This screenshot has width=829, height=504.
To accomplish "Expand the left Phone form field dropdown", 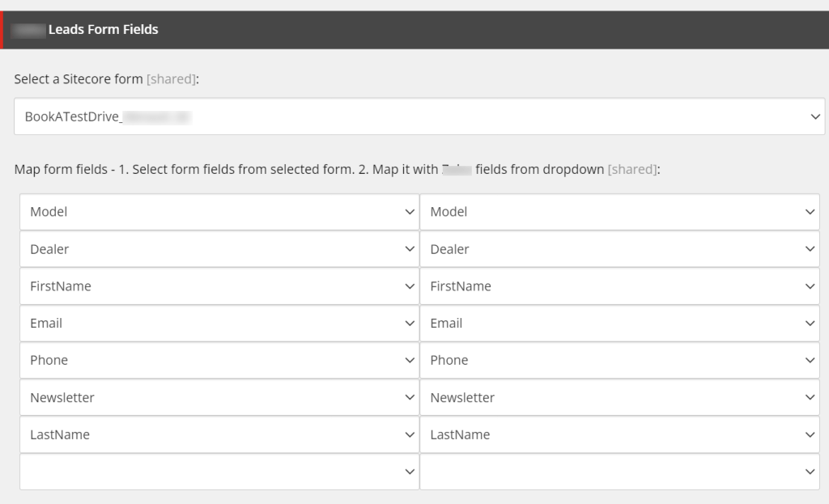I will [219, 360].
